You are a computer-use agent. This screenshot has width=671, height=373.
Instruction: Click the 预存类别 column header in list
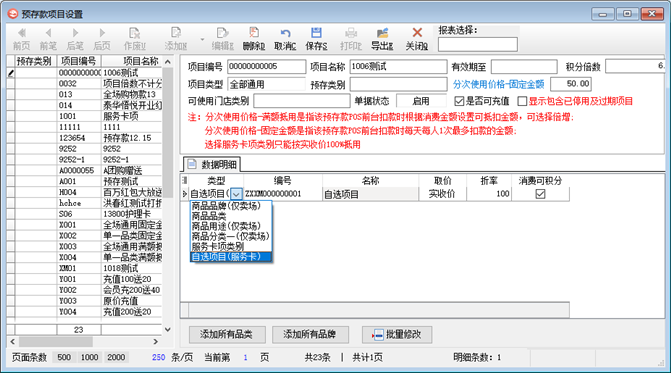coord(35,61)
